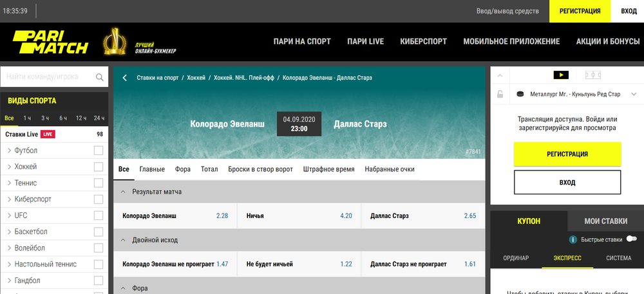Tick the Теннис checkbox
Viewport: 644px width, 294px height.
coord(99,183)
